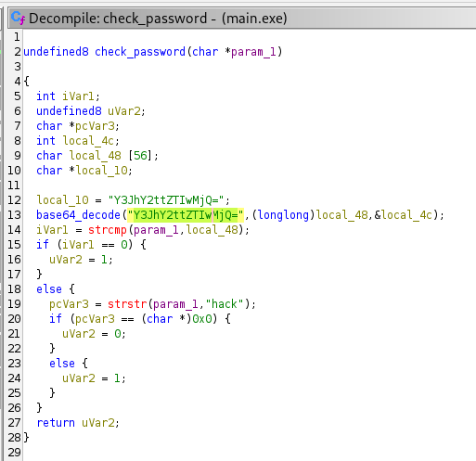Click the if keyword on line 15

[x=43, y=245]
